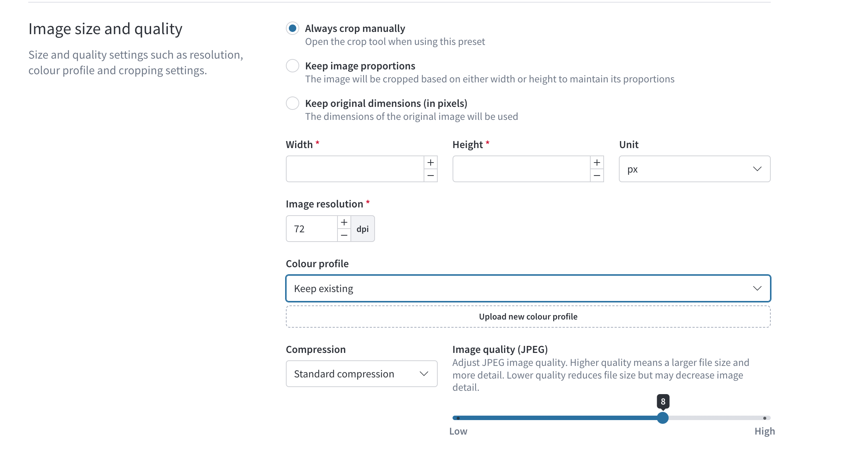Expand the Standard compression dropdown
868x452 pixels.
point(362,374)
